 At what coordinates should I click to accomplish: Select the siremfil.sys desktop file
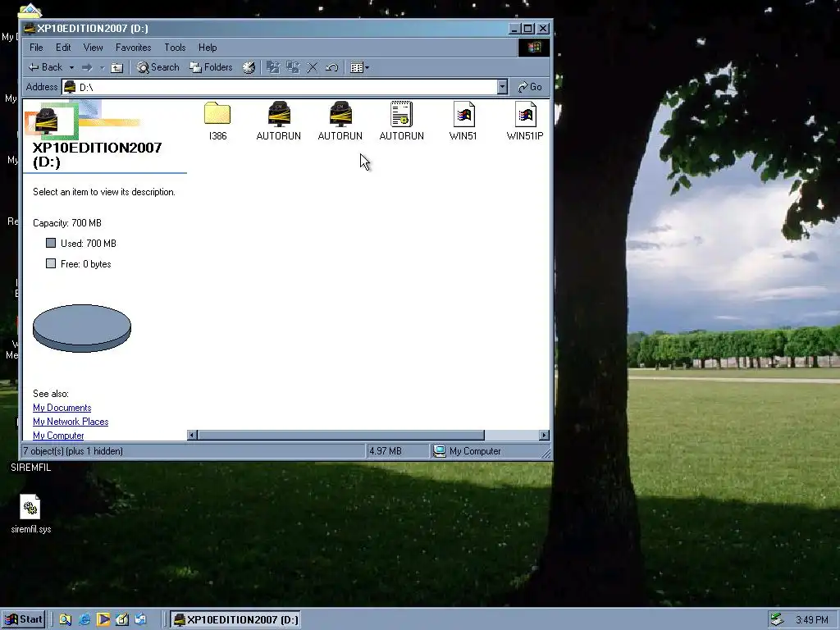coord(30,514)
